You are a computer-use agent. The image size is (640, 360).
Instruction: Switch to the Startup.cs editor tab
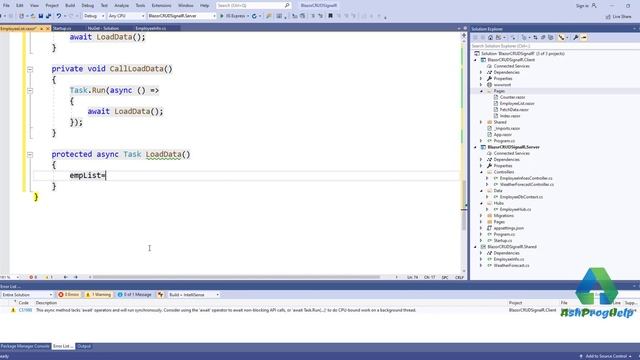62,29
